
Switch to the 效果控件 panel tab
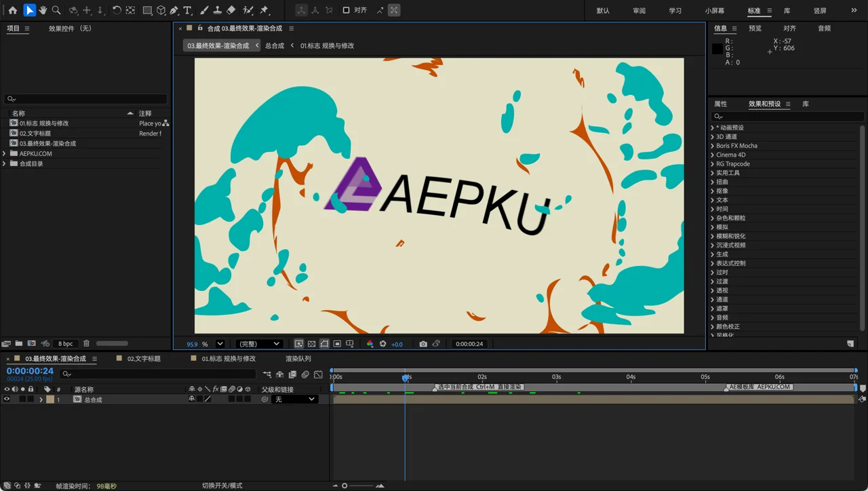(70, 28)
